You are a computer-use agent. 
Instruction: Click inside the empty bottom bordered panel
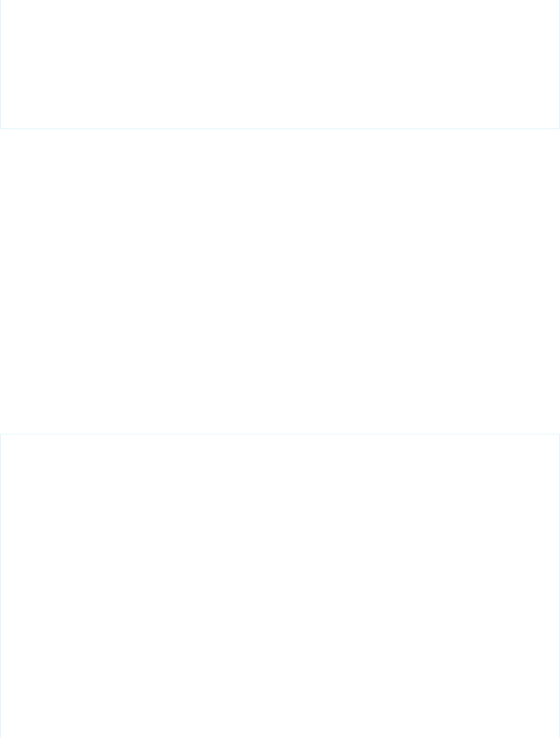click(x=280, y=586)
